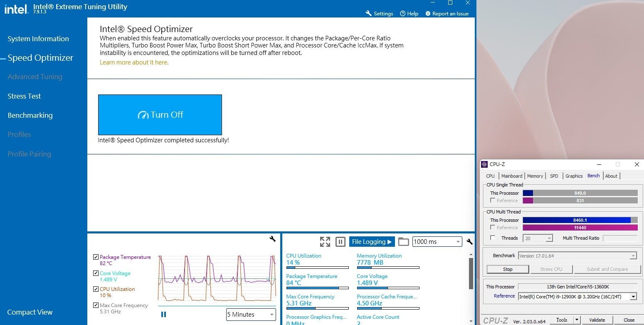Switch to Memory tab in CPU-Z
This screenshot has height=325, width=644.
click(x=535, y=176)
